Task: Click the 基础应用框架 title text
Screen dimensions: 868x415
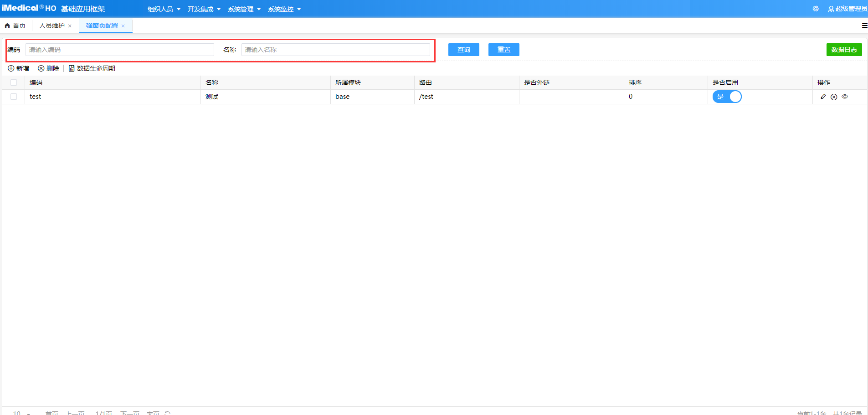Action: [x=83, y=9]
